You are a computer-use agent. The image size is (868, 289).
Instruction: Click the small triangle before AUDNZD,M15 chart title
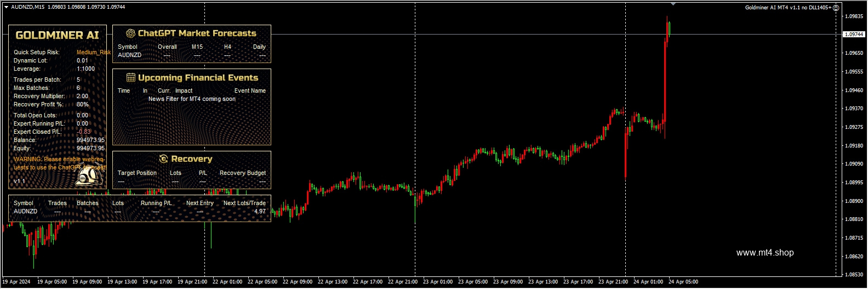click(7, 7)
